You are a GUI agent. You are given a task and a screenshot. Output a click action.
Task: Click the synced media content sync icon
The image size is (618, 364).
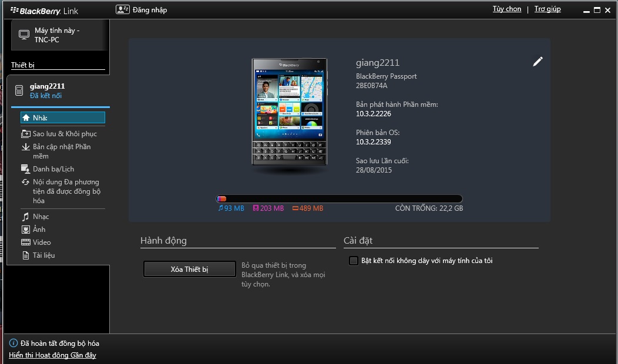[26, 182]
